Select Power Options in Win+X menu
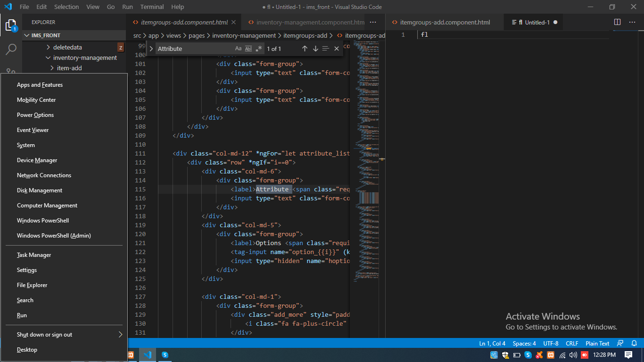 point(64,115)
